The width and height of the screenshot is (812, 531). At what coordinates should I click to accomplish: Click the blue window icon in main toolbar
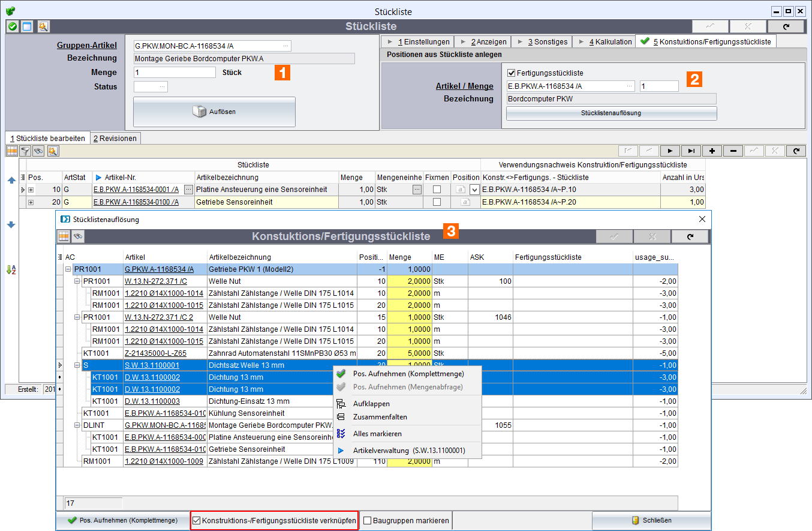click(27, 26)
